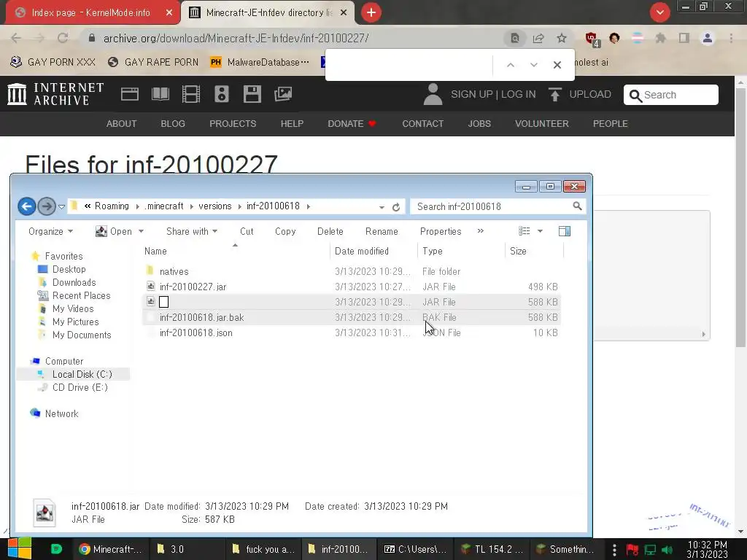
Task: Expand the Explorer view options dropdown arrow
Action: click(540, 231)
